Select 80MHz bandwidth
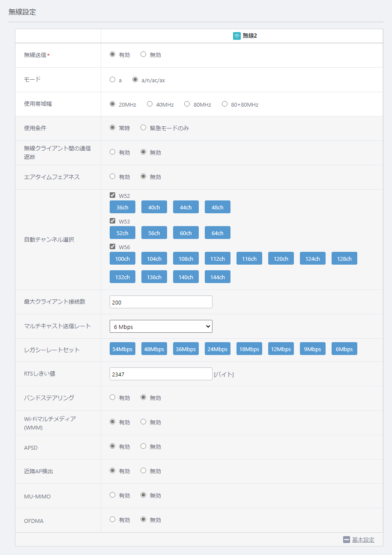This screenshot has width=392, height=555. (x=187, y=104)
